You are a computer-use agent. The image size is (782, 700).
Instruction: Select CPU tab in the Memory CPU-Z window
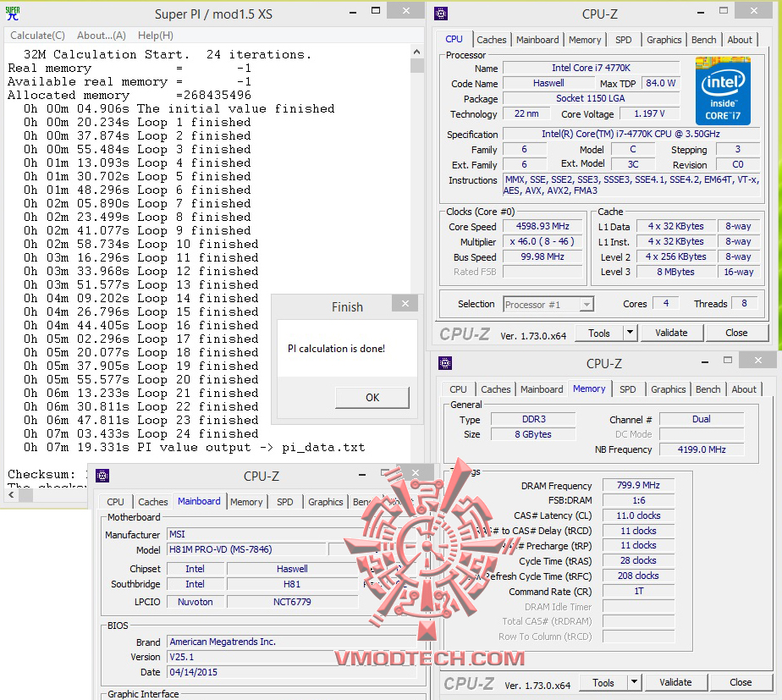[458, 389]
